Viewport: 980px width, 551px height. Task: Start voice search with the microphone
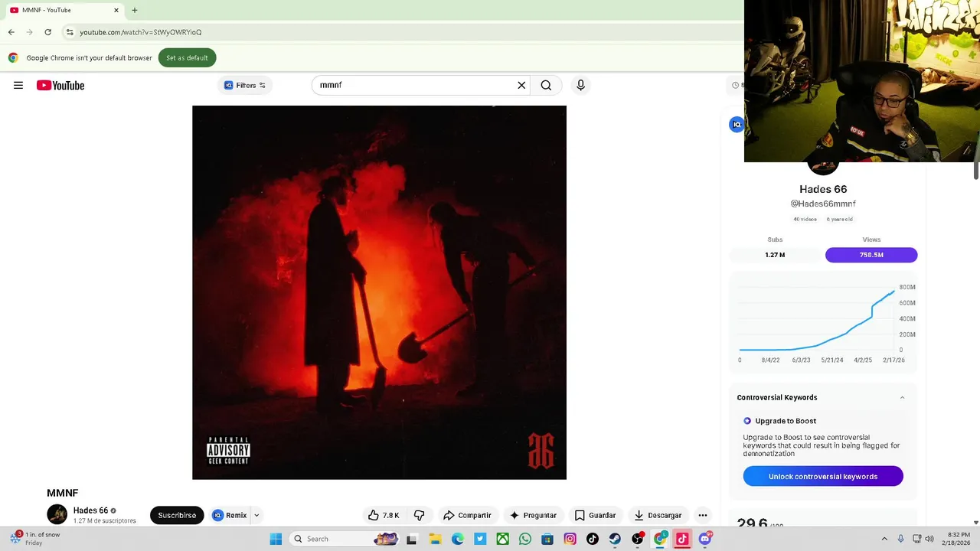[x=580, y=85]
